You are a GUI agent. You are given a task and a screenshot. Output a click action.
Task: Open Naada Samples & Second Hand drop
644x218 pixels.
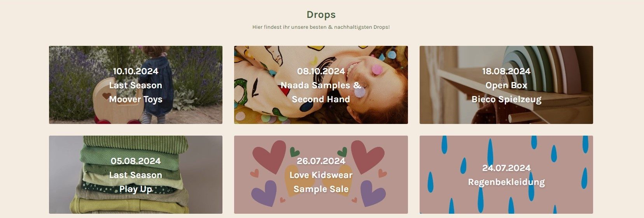pos(321,92)
